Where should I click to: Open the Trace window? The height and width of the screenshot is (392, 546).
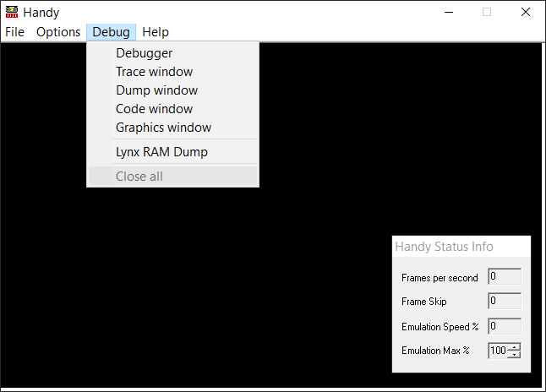[172, 72]
